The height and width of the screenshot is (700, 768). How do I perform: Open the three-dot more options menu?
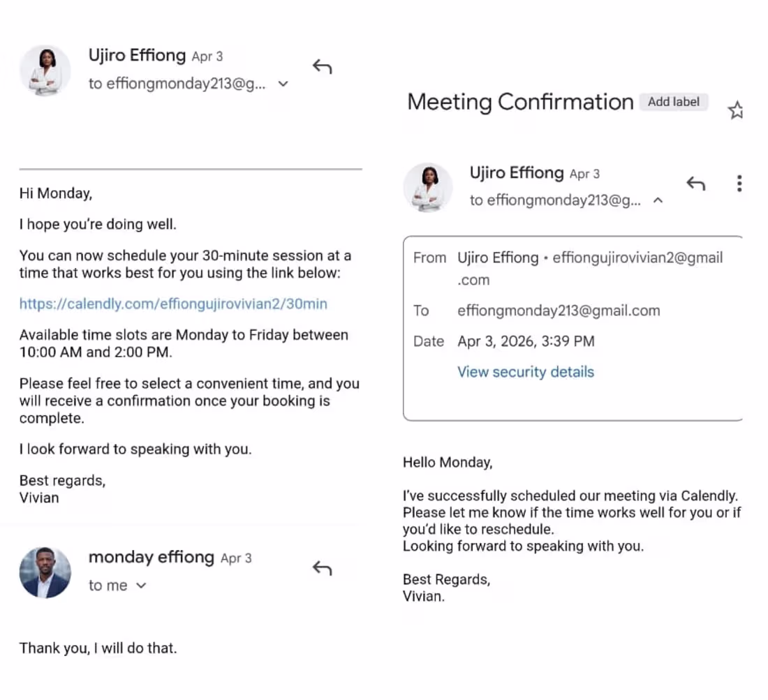[739, 184]
